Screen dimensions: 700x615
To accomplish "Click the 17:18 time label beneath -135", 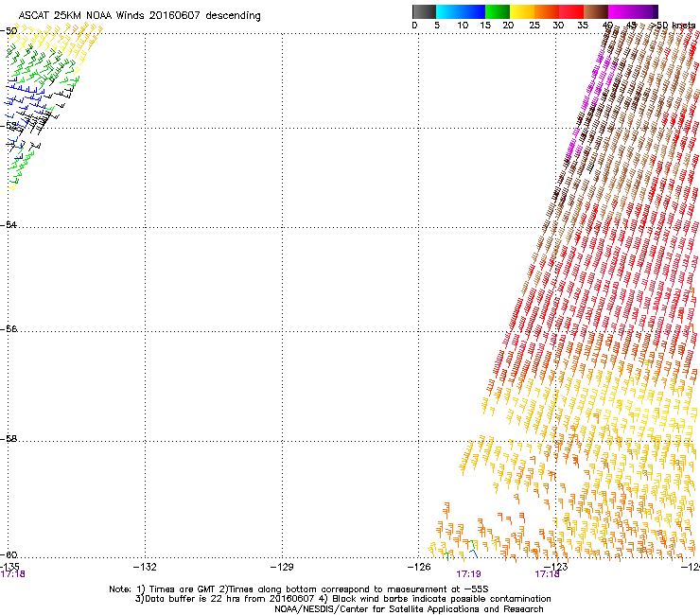I will click(12, 574).
